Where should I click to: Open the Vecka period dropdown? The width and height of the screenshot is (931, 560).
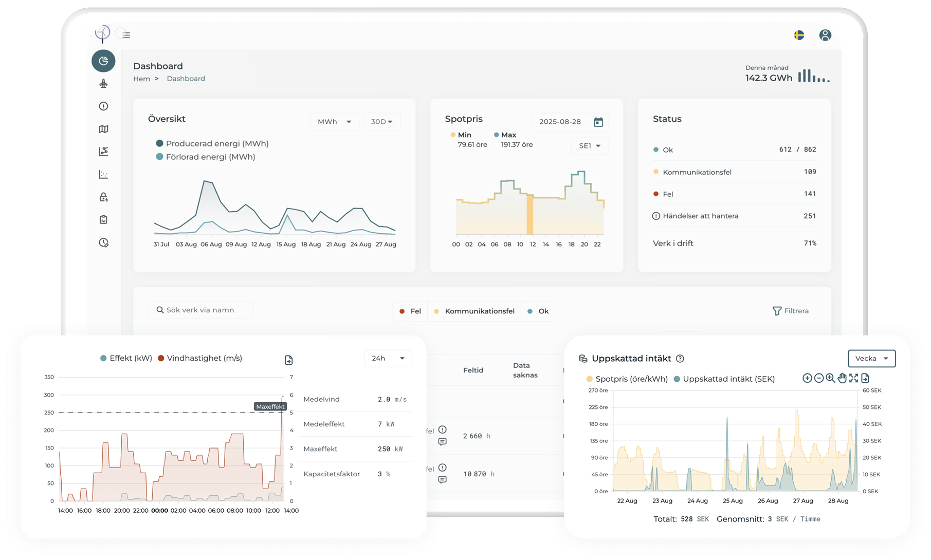pyautogui.click(x=871, y=359)
